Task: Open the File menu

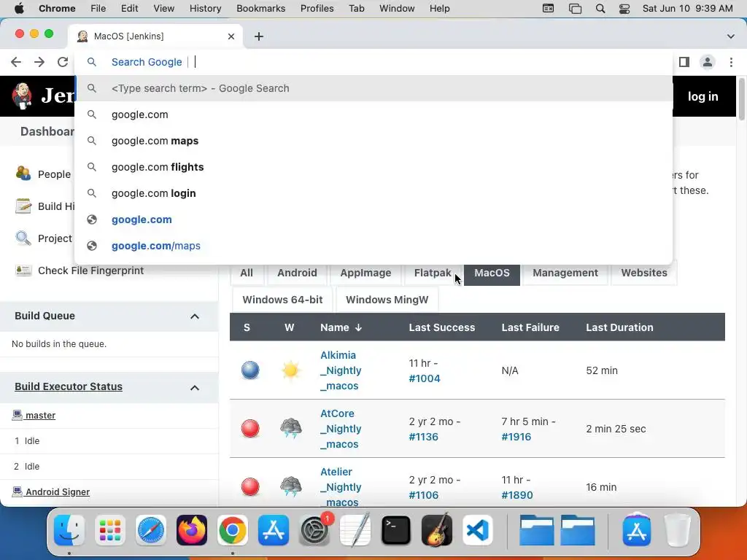Action: (x=98, y=9)
